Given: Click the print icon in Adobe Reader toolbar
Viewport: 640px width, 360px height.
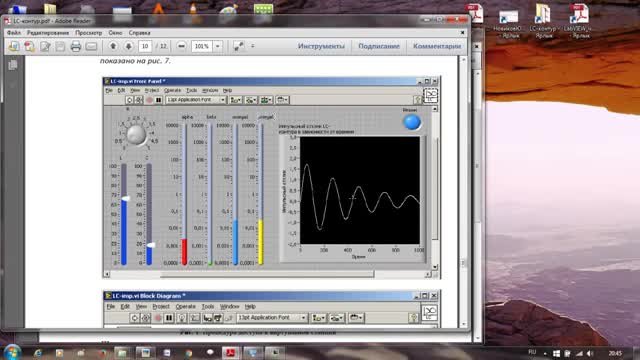Looking at the screenshot, I should (x=76, y=46).
